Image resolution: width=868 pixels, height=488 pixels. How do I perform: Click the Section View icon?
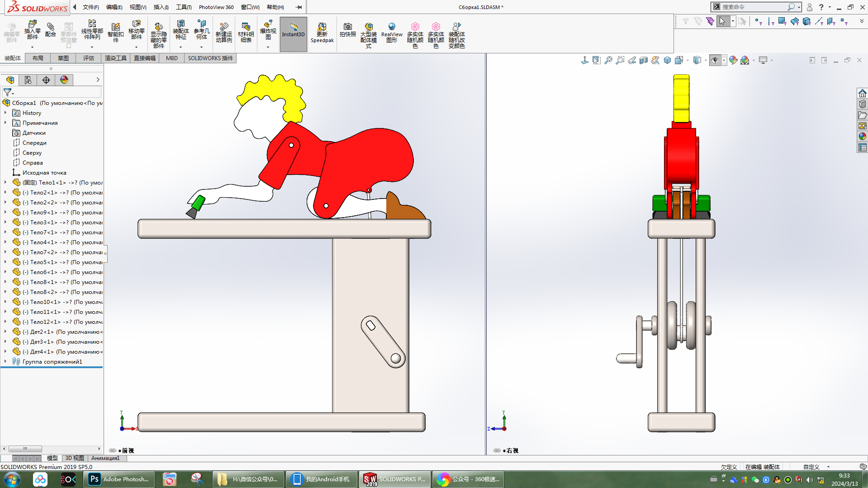point(644,60)
